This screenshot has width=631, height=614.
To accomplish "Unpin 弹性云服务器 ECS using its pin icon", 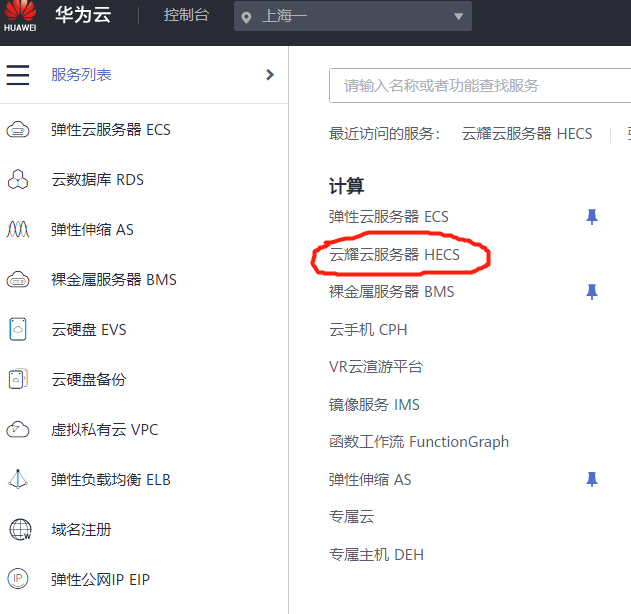I will (x=592, y=216).
